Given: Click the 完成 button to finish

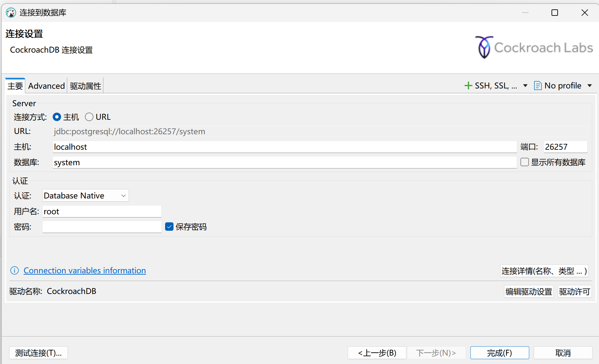Looking at the screenshot, I should [499, 353].
